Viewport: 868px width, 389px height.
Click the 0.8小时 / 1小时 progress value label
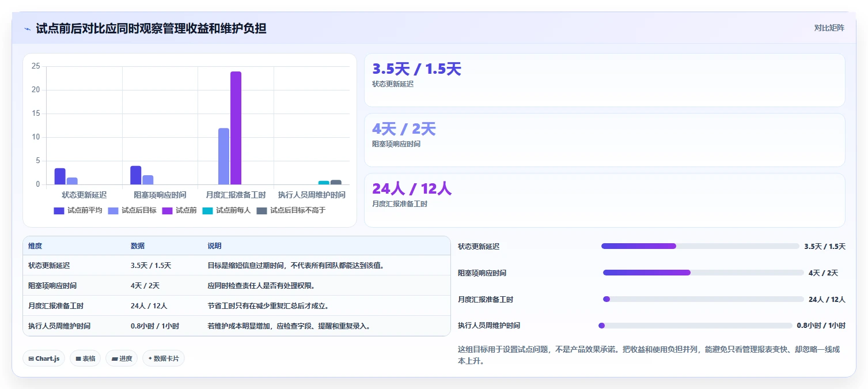(x=821, y=326)
